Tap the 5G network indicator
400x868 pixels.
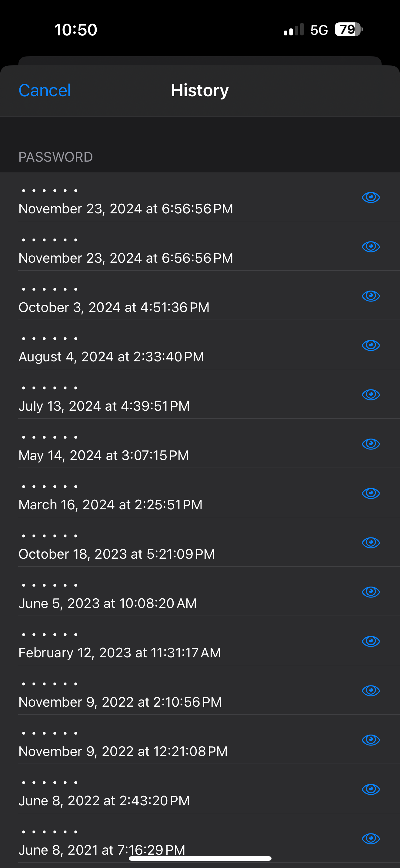[319, 30]
